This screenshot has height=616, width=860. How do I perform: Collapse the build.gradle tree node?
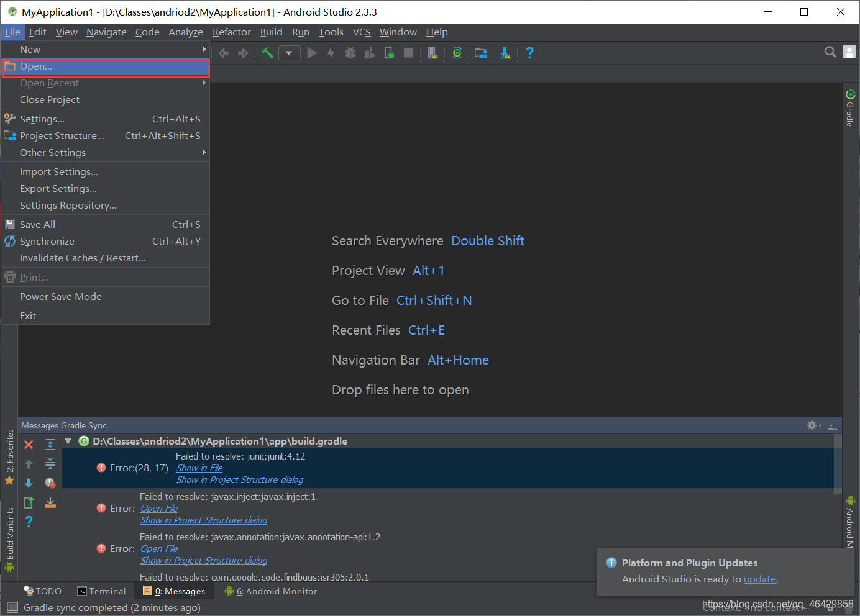tap(68, 441)
